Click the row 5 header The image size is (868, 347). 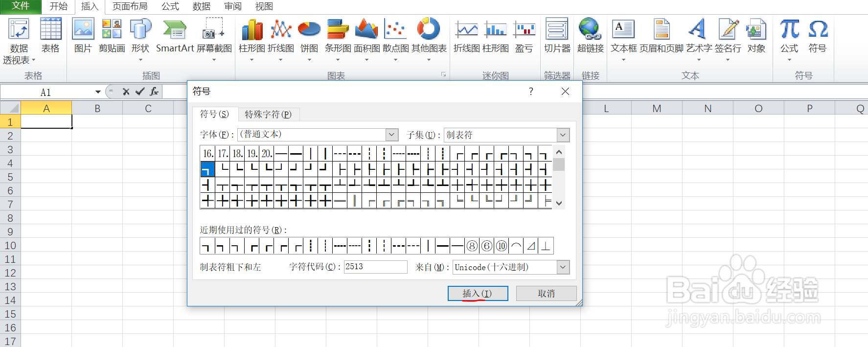tap(10, 177)
